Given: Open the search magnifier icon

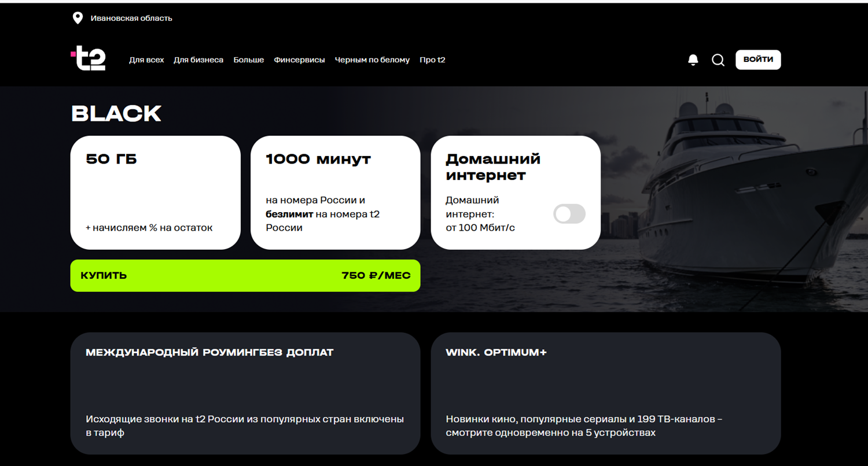Looking at the screenshot, I should click(x=718, y=60).
